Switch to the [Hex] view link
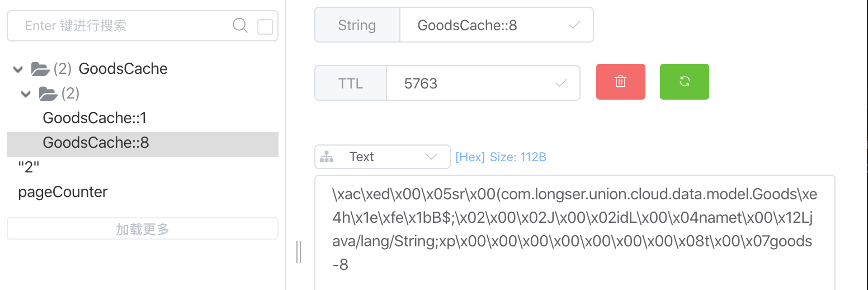This screenshot has height=290, width=868. tap(470, 157)
